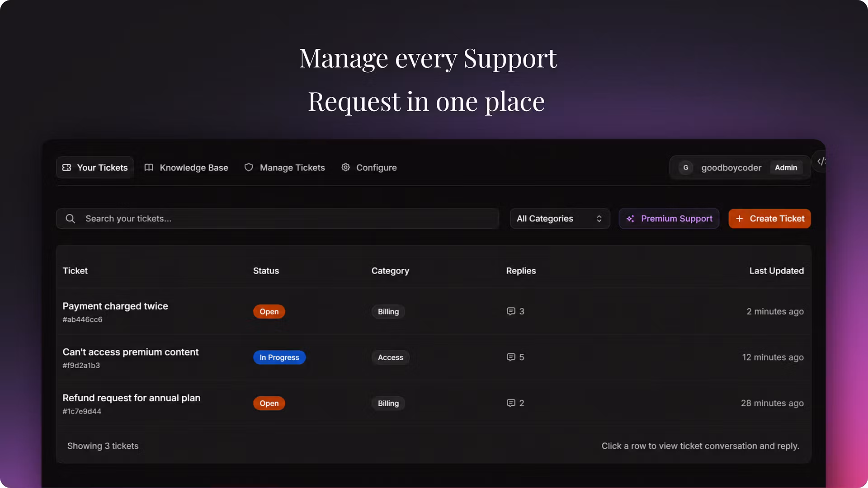Click the reply bubble icon showing 3 replies

pyautogui.click(x=511, y=311)
